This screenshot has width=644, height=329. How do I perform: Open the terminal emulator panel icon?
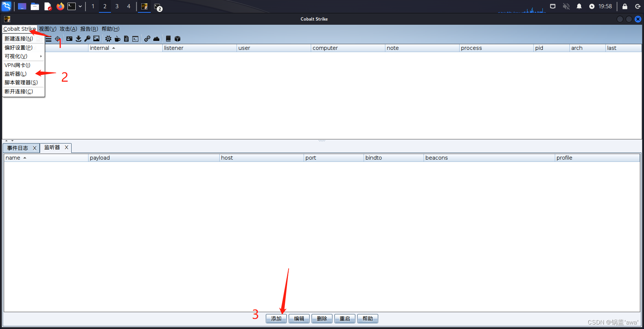coord(71,6)
